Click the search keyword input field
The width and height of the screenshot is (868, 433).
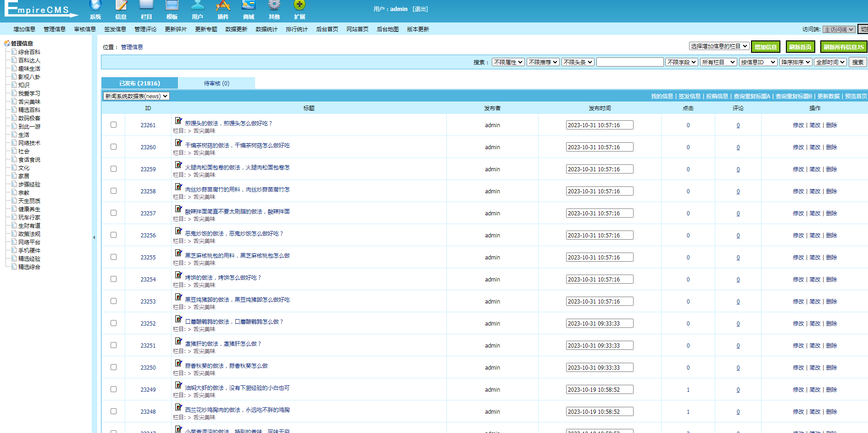pyautogui.click(x=629, y=62)
